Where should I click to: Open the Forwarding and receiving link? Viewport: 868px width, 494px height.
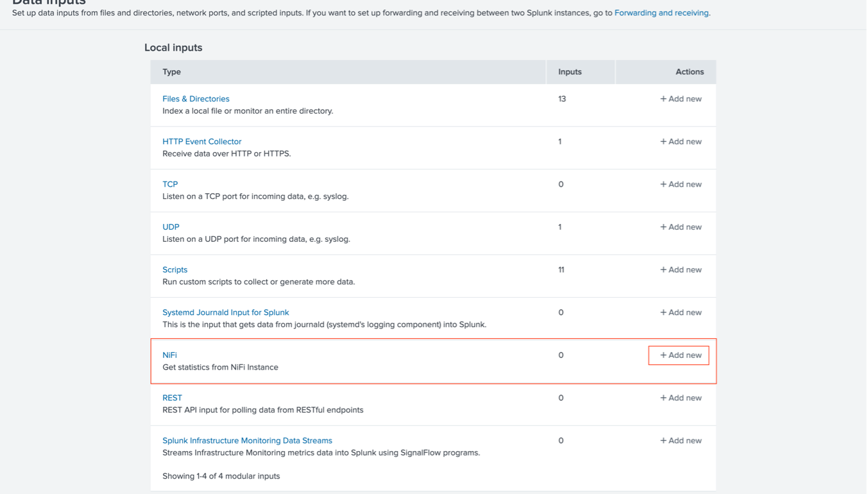coord(661,13)
